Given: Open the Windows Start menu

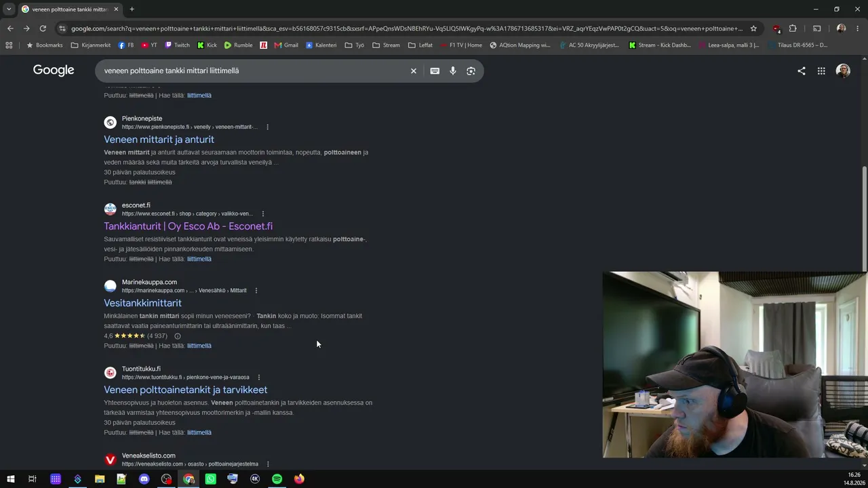Looking at the screenshot, I should (11, 479).
